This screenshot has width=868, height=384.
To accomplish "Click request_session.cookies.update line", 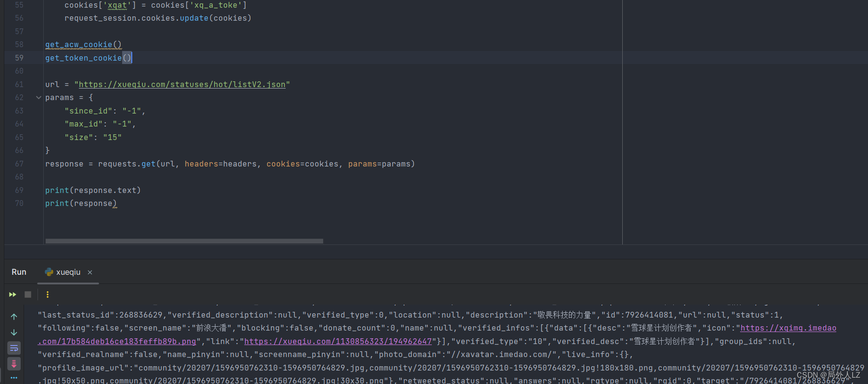I will [x=158, y=18].
